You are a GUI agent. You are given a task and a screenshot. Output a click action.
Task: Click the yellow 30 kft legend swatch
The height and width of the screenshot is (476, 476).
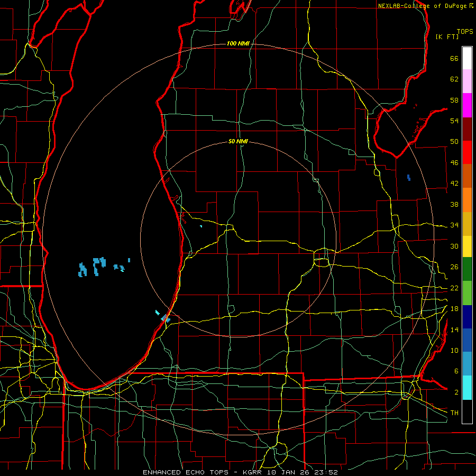tap(467, 246)
